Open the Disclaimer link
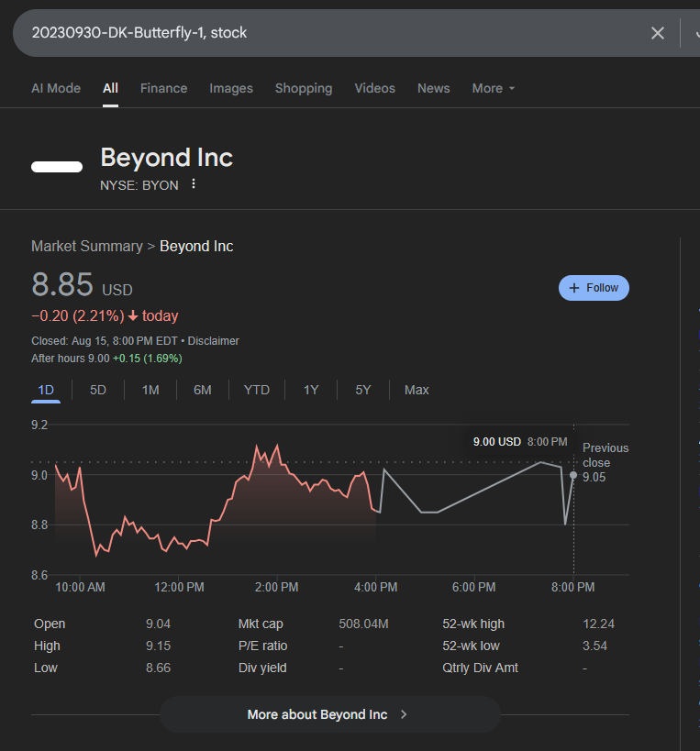Screen dimensions: 700x751 point(214,341)
